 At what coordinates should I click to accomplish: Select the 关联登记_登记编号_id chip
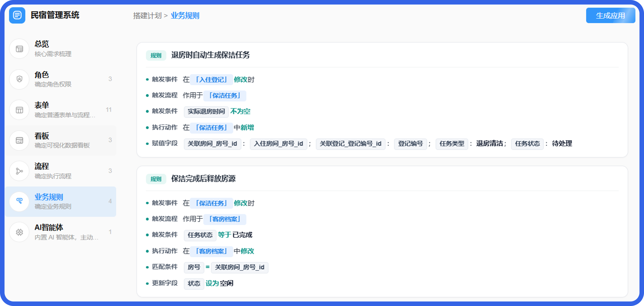pyautogui.click(x=350, y=144)
